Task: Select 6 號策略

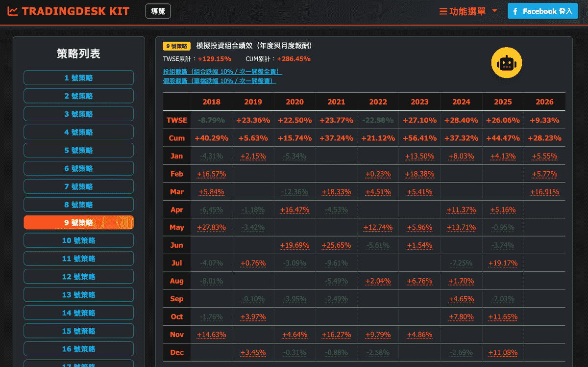Action: pyautogui.click(x=78, y=168)
